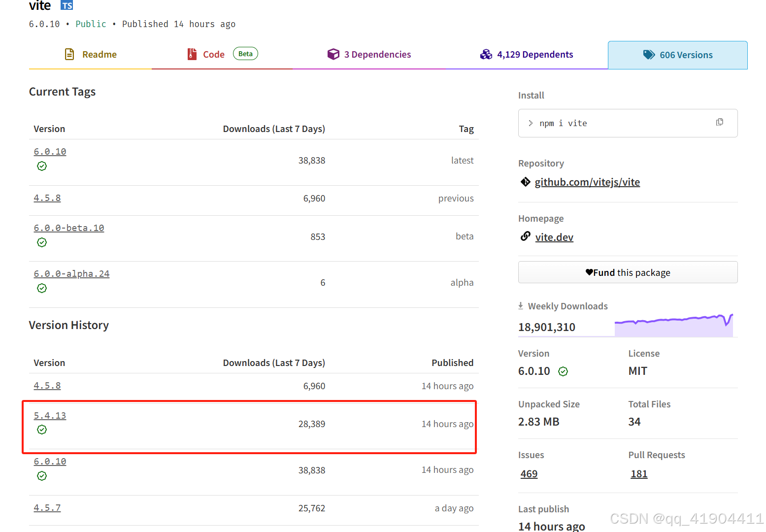
Task: Click the Code file icon
Action: [x=192, y=54]
